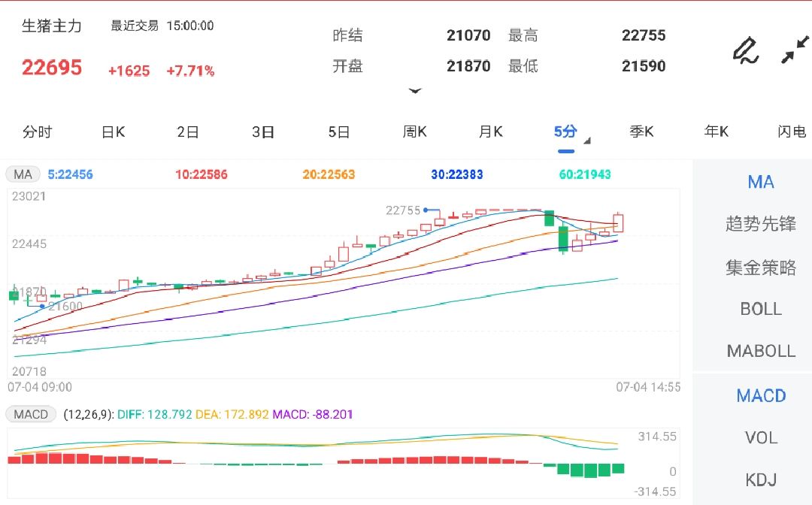The height and width of the screenshot is (505, 812).
Task: Switch to the 分时 chart tab
Action: coord(38,132)
